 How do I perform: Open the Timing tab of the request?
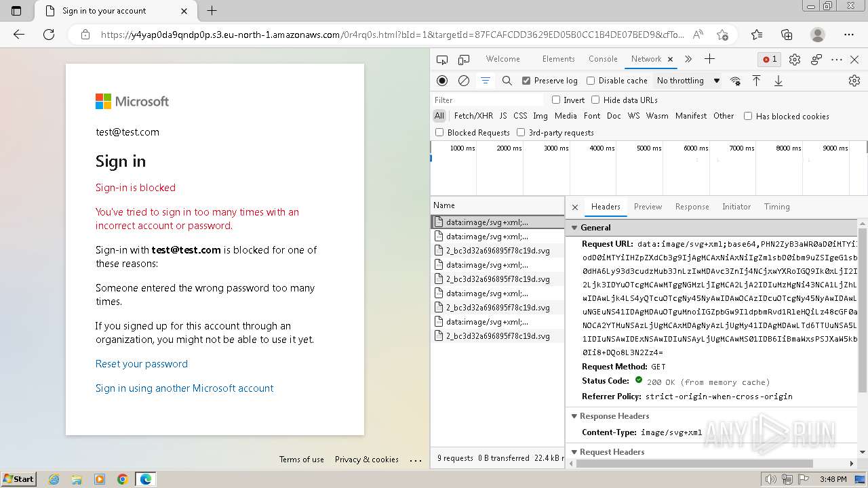coord(776,207)
